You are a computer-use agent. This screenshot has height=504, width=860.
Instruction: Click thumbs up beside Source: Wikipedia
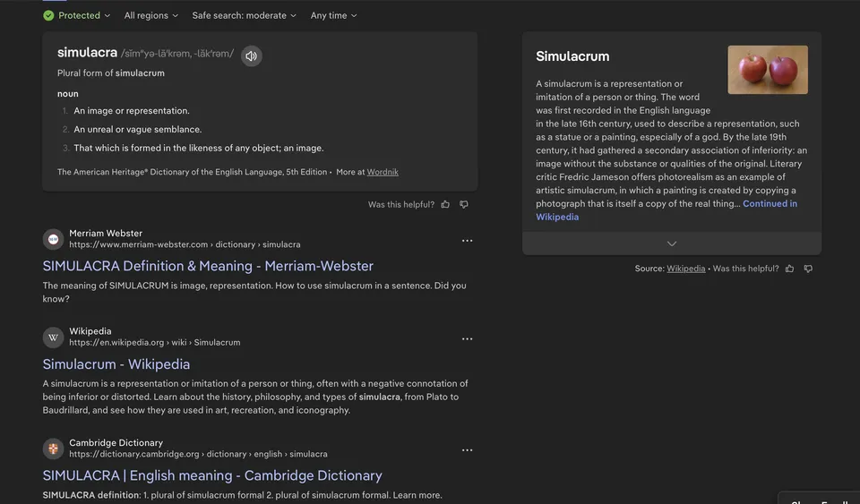pos(790,269)
